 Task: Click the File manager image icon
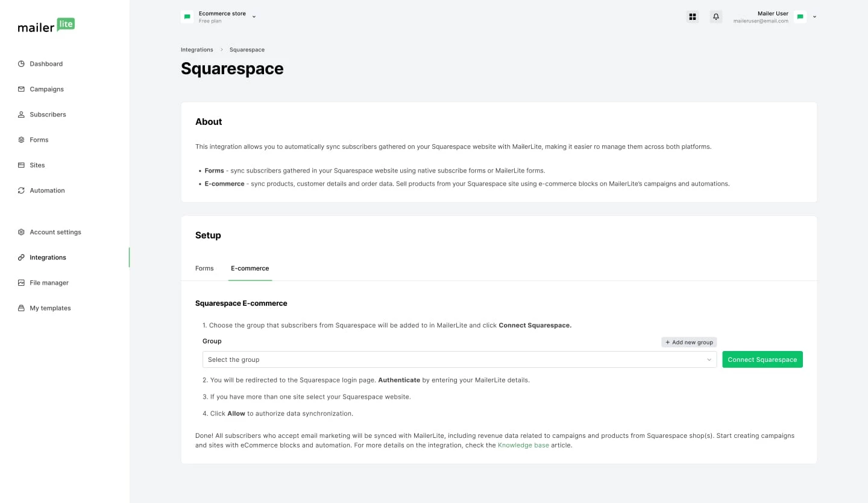[21, 283]
